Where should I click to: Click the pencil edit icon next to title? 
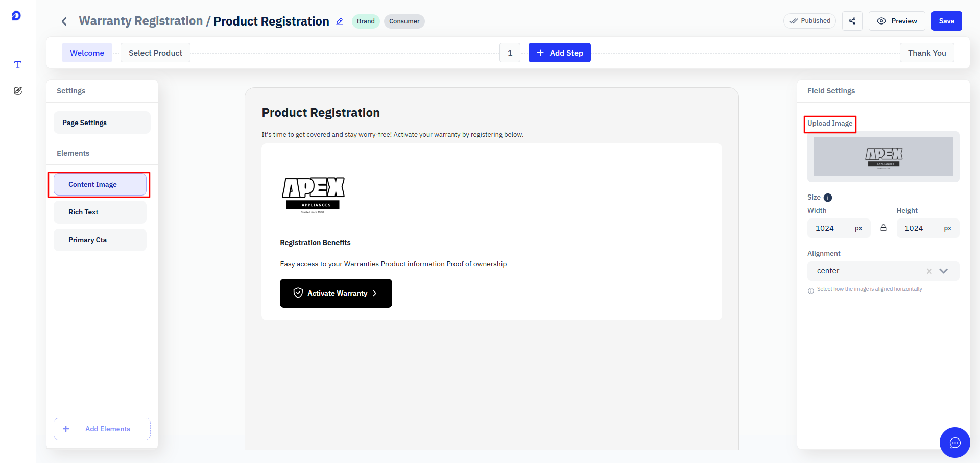pyautogui.click(x=340, y=21)
